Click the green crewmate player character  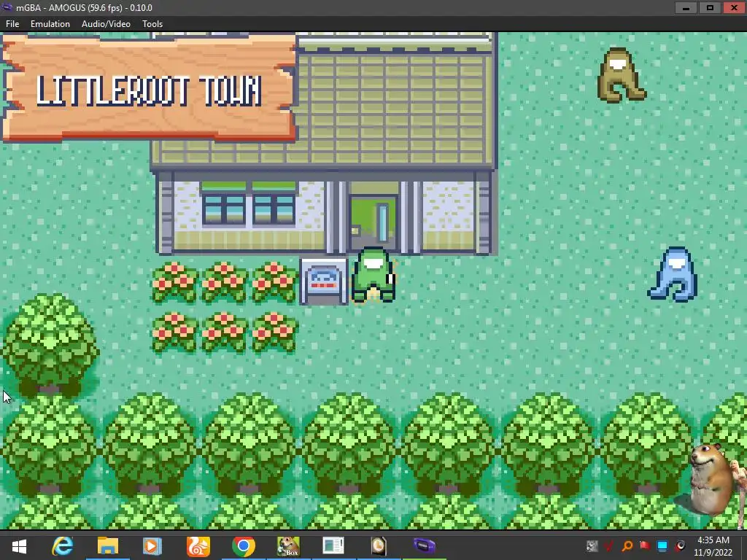tap(373, 275)
